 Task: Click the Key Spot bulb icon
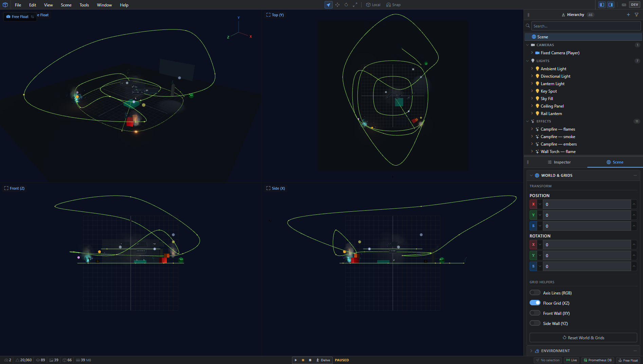pyautogui.click(x=537, y=91)
